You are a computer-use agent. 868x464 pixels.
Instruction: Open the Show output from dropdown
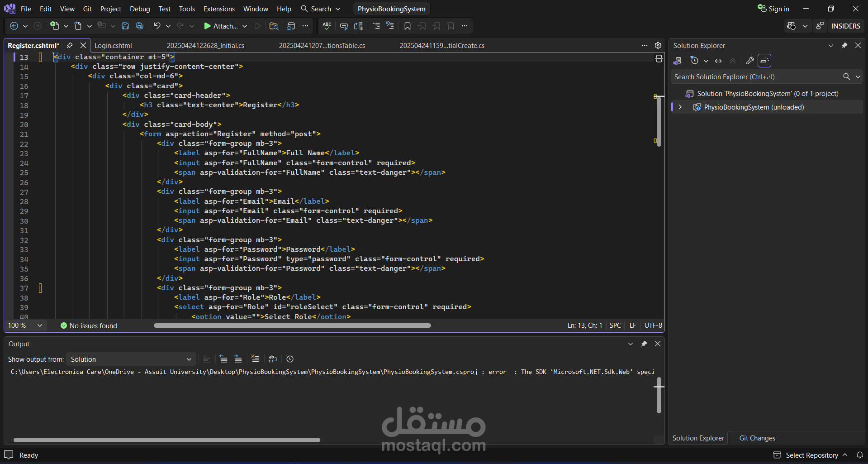131,359
